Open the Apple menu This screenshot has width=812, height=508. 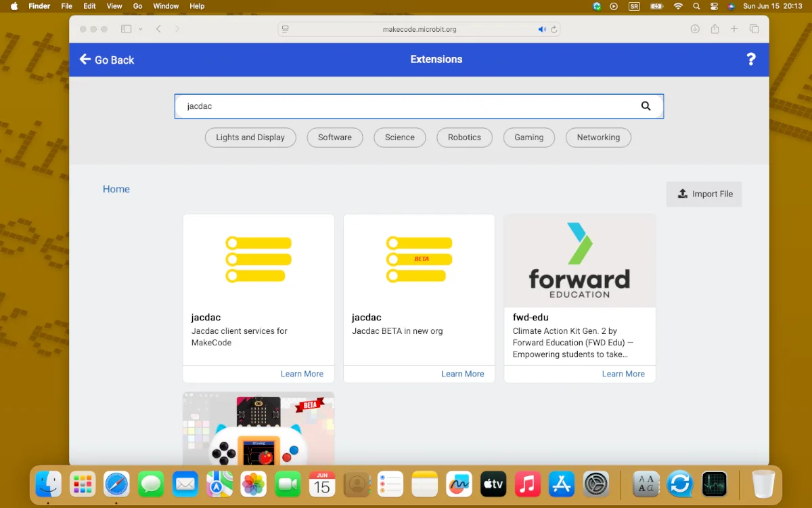[14, 6]
